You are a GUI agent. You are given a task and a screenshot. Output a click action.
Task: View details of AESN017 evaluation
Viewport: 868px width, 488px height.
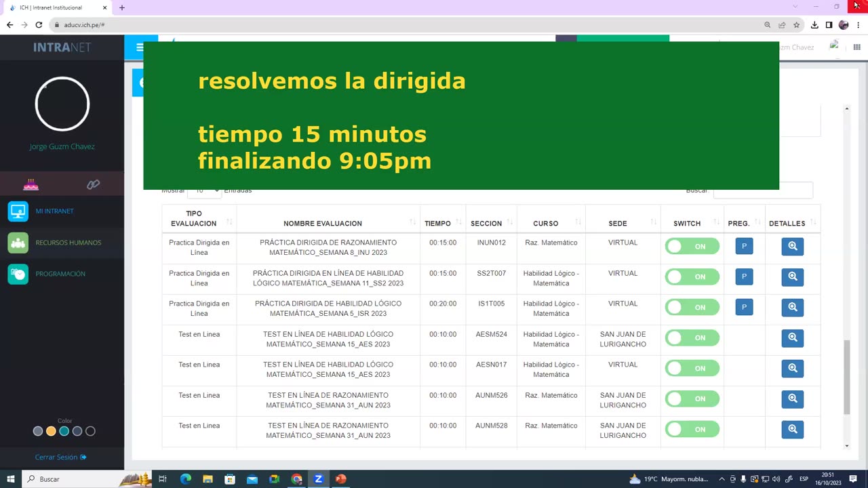pos(792,368)
